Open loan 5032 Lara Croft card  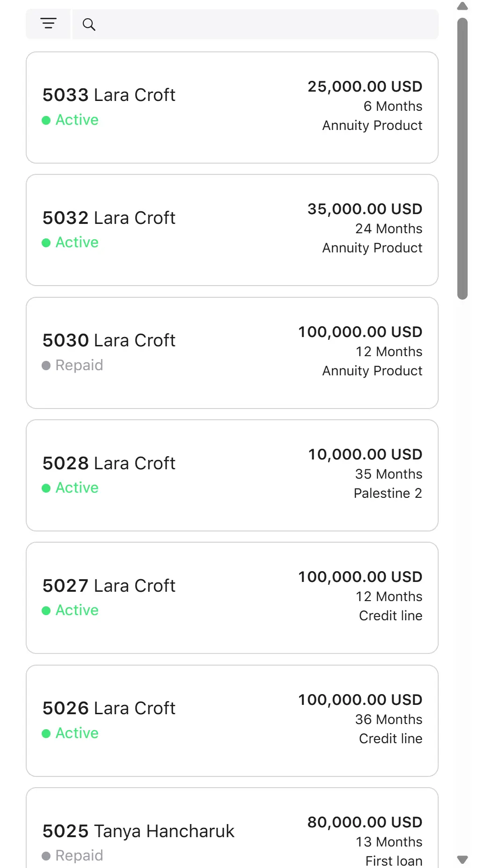pos(232,230)
